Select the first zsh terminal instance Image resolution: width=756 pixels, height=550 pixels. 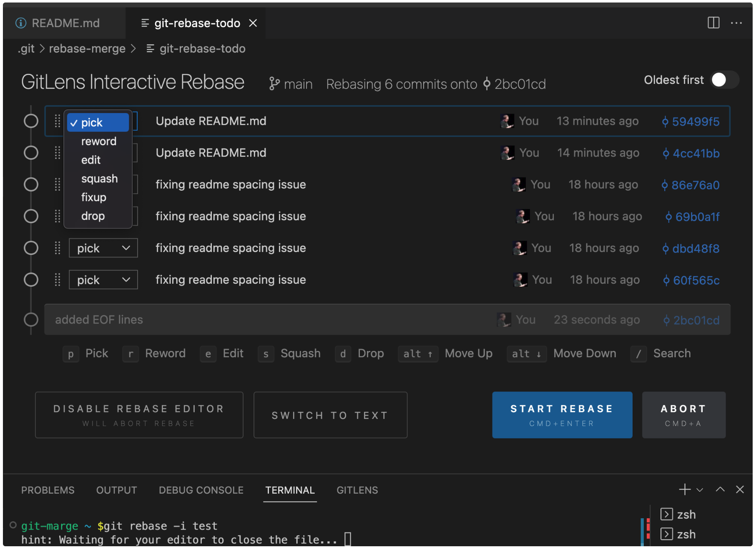678,514
